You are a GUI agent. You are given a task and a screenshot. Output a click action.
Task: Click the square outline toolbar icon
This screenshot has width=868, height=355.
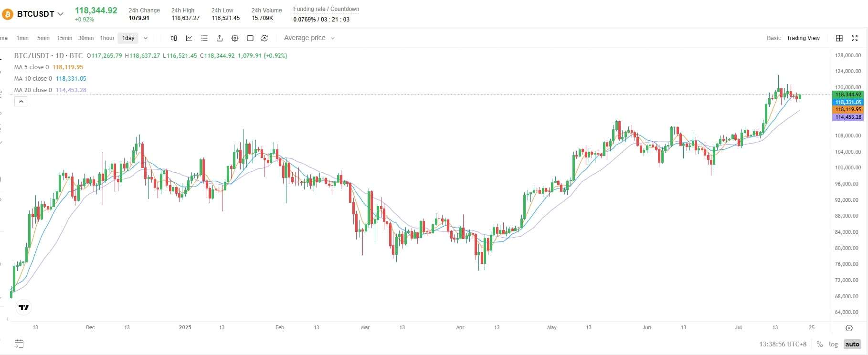[250, 38]
